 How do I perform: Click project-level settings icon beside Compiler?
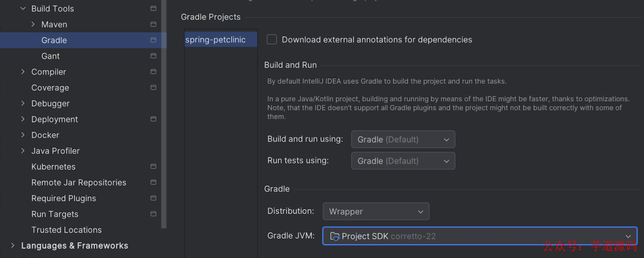point(153,72)
